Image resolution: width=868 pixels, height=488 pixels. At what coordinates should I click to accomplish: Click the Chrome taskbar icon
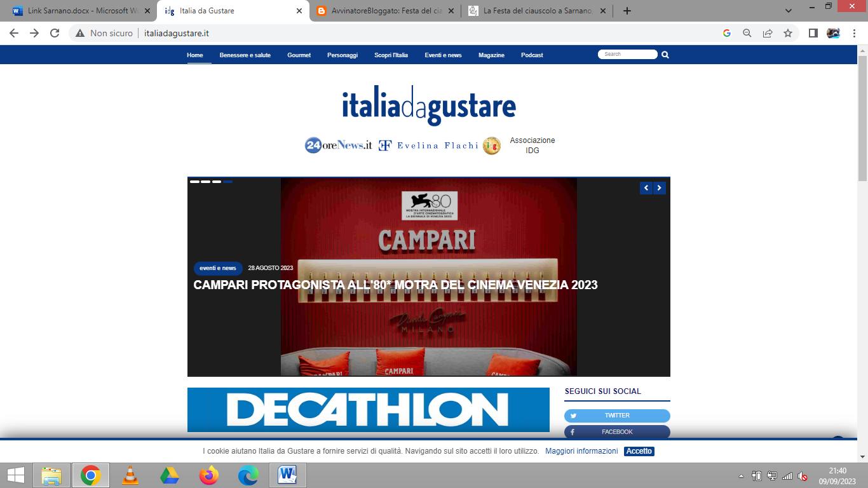[x=91, y=475]
